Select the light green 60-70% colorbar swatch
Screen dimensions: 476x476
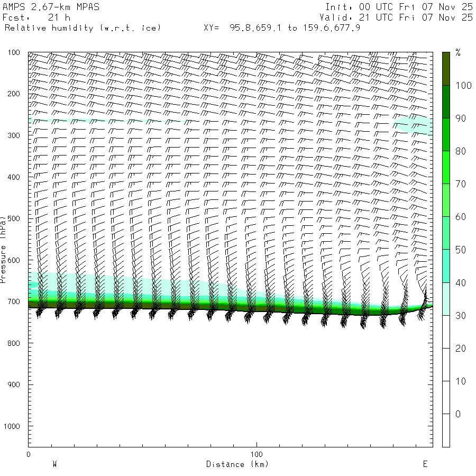tap(446, 200)
